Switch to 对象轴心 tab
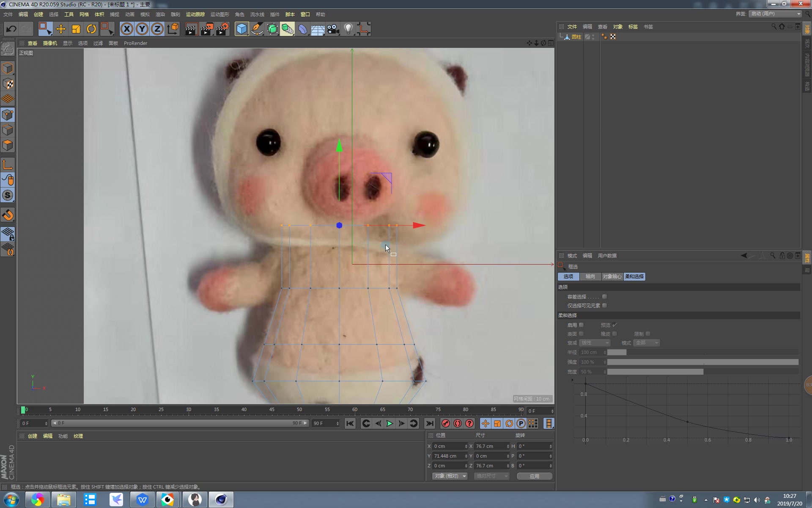812x508 pixels. [612, 276]
